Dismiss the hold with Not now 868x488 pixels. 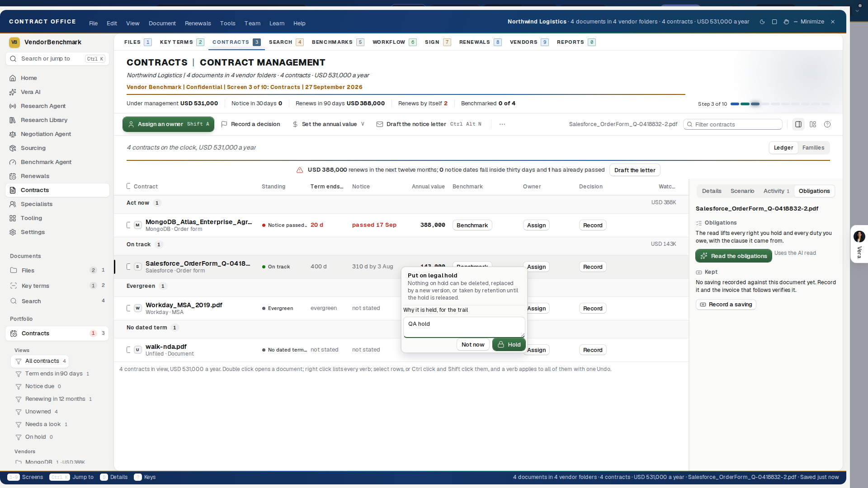tap(473, 344)
